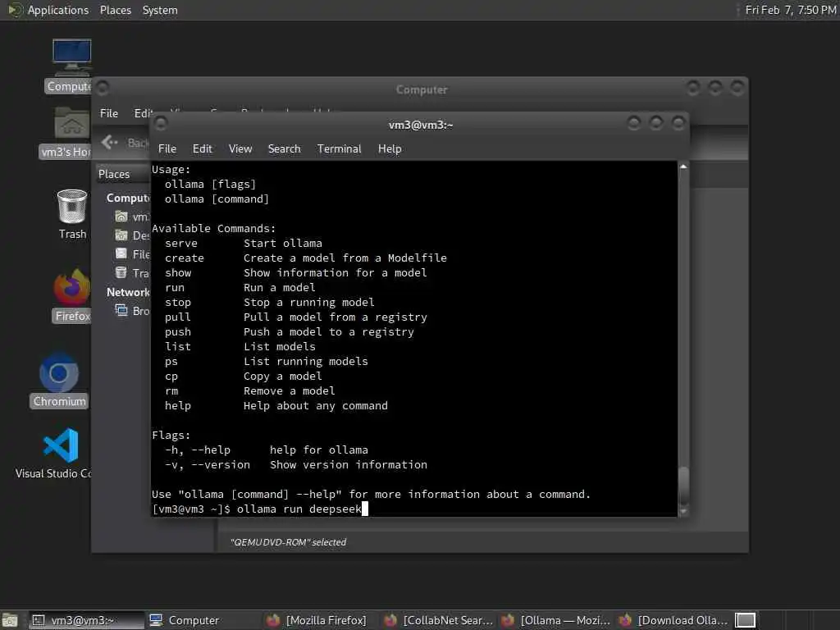
Task: Click the Back arrow in Computer window
Action: click(110, 142)
